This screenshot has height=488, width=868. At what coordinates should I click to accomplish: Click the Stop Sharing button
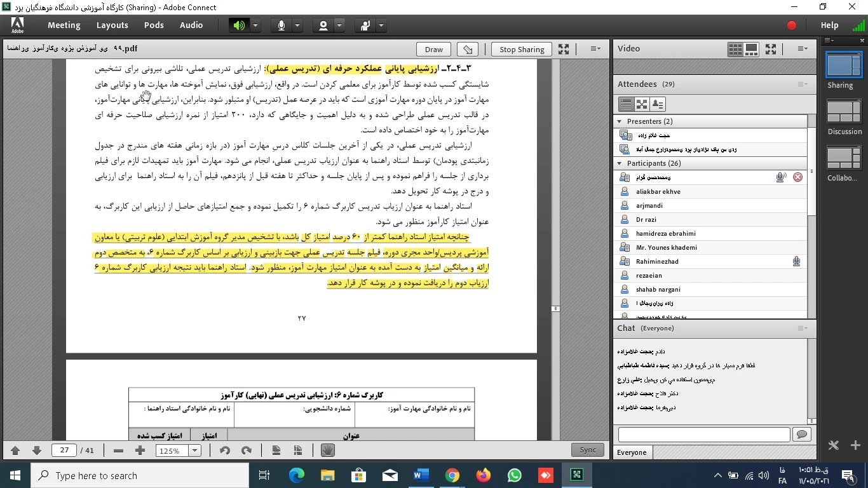522,49
